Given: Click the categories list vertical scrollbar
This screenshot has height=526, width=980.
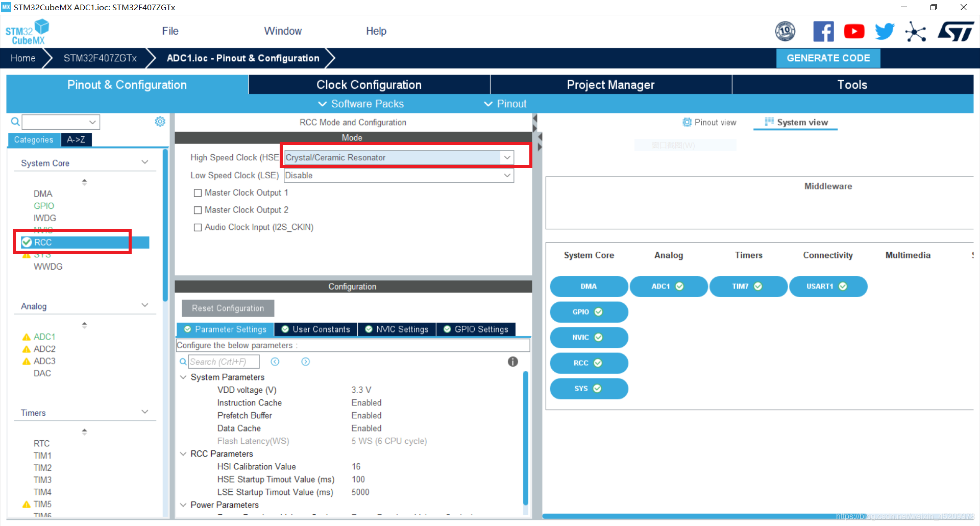Looking at the screenshot, I should pos(165,225).
